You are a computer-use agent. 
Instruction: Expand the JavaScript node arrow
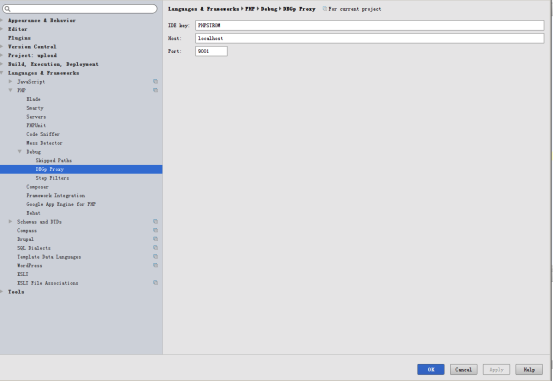tap(11, 81)
